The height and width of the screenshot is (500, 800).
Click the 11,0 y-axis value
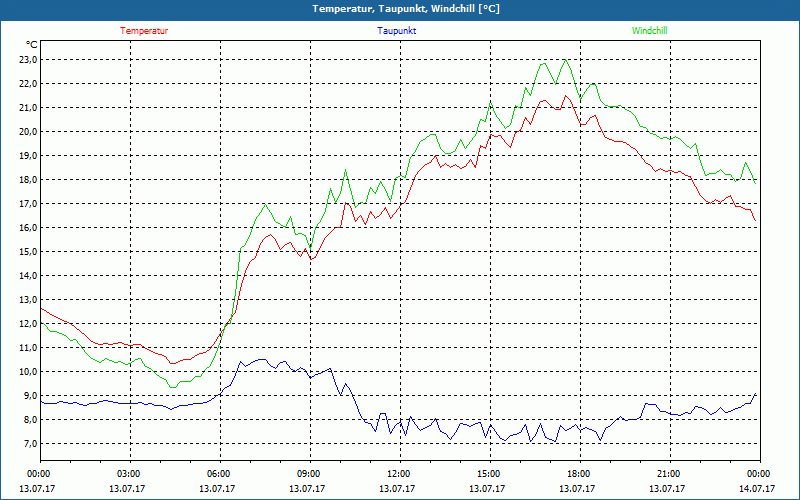point(29,347)
